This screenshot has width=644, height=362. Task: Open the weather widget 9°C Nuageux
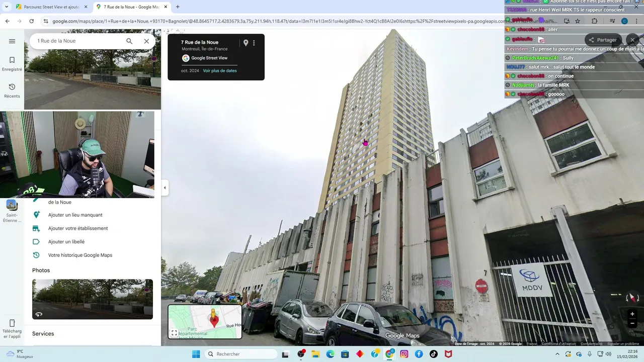tap(20, 354)
